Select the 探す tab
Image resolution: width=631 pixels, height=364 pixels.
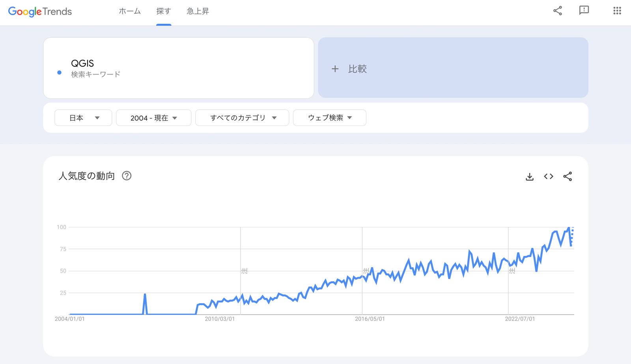pyautogui.click(x=164, y=11)
